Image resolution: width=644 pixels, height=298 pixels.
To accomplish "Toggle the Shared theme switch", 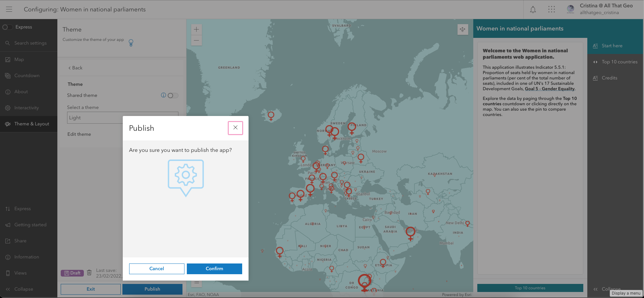I will coord(173,96).
